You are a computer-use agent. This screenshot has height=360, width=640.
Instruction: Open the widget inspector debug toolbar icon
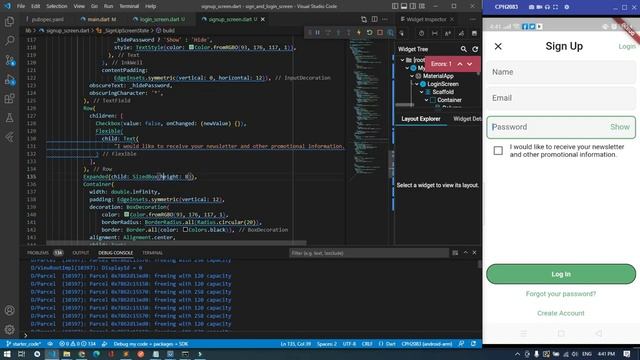tap(391, 32)
